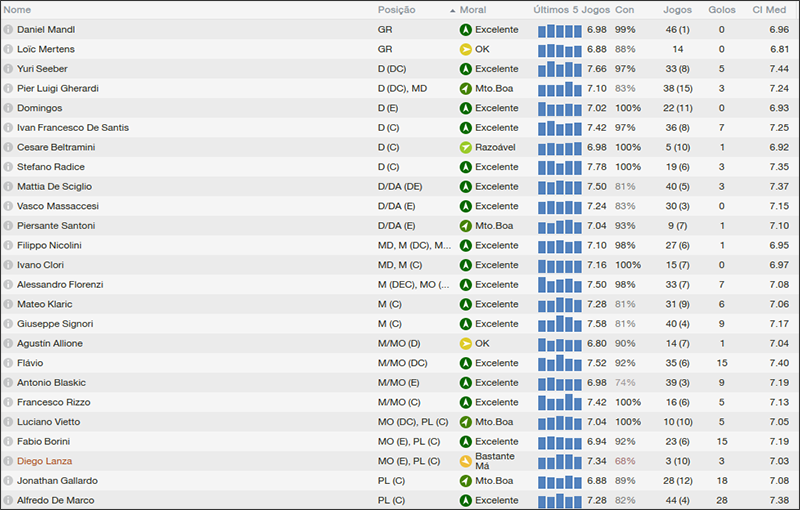Click Agustín Allione's OK morale icon
Screen dimensions: 800x510
click(x=465, y=343)
